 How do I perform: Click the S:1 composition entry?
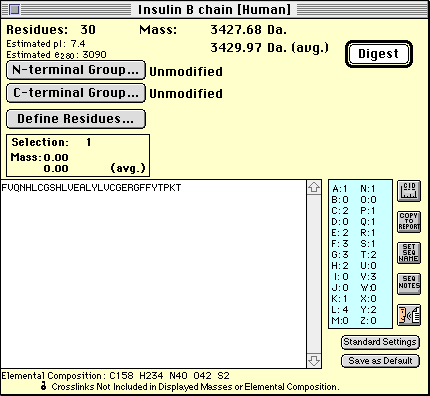point(368,244)
